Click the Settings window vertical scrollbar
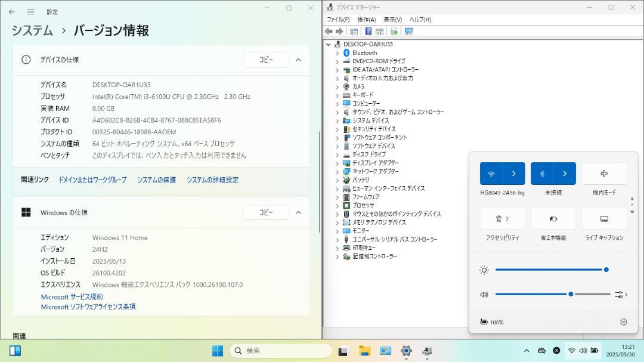 point(320,182)
